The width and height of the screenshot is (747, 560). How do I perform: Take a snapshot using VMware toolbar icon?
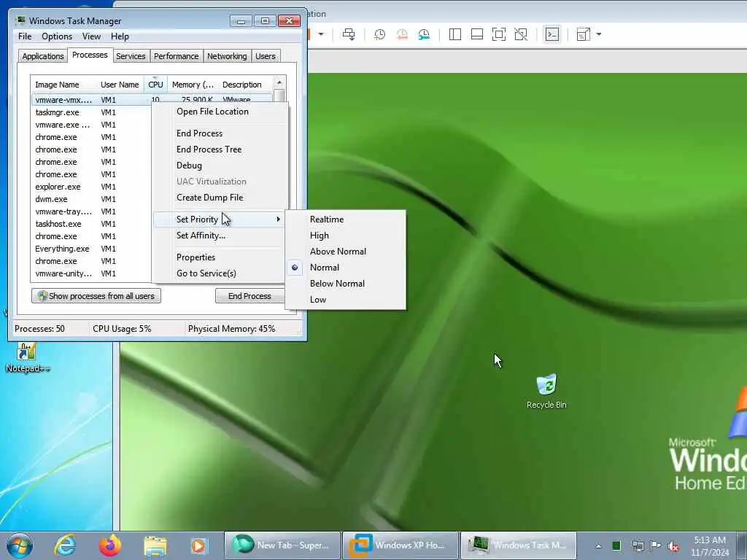pyautogui.click(x=379, y=34)
